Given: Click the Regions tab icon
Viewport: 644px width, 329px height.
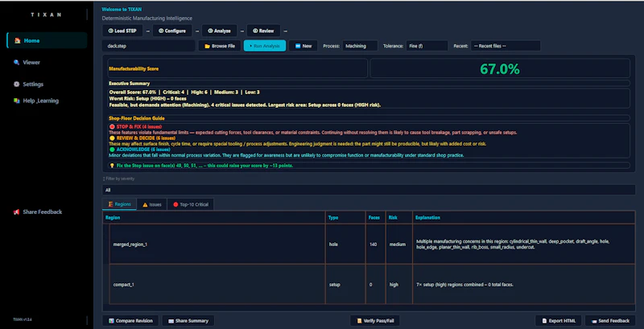Looking at the screenshot, I should (x=110, y=204).
